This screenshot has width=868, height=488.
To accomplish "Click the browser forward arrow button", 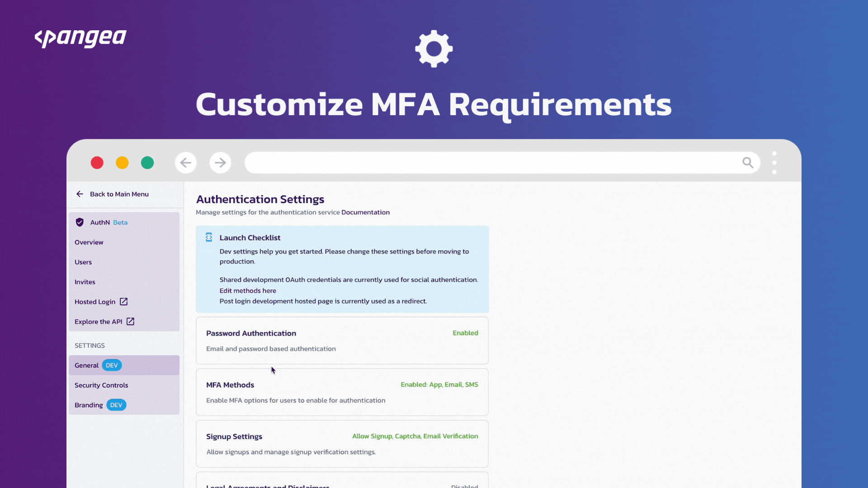I will coord(220,163).
